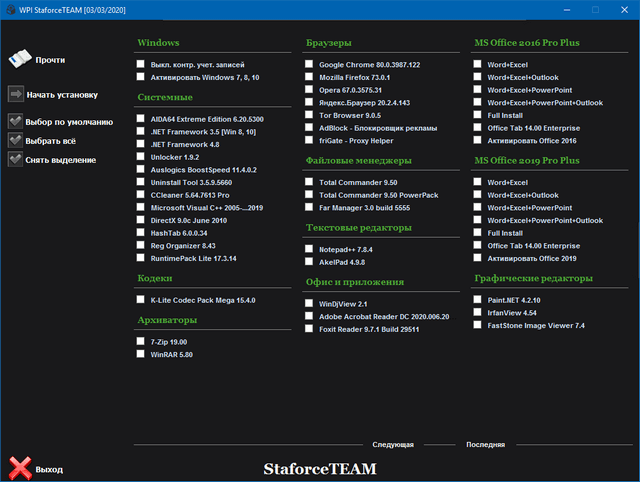Screen dimensions: 640x482
Task: Enable the WinRAR 5.80 checkbox
Action: 140,354
